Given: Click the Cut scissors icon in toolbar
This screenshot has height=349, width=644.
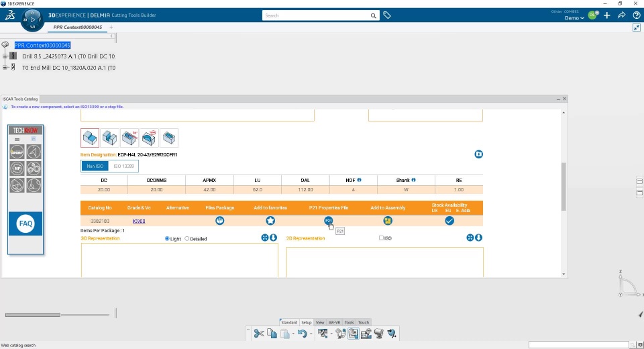Looking at the screenshot, I should click(x=259, y=334).
